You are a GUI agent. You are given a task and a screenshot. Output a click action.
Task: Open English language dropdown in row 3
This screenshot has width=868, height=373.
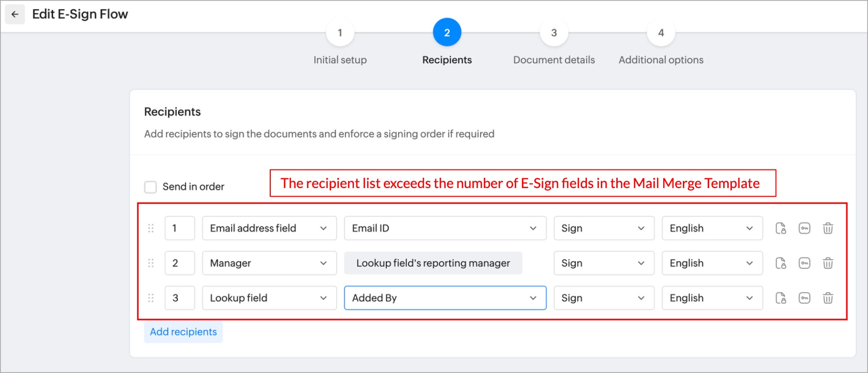(712, 298)
